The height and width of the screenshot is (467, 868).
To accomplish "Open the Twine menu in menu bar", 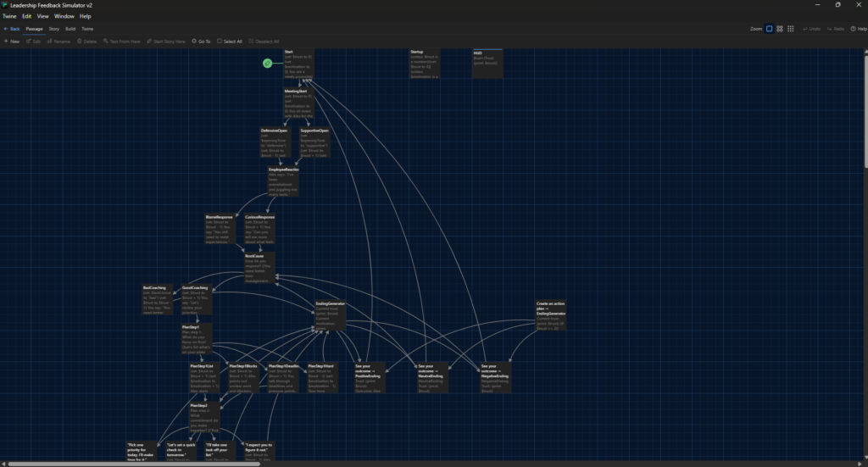I will point(10,16).
